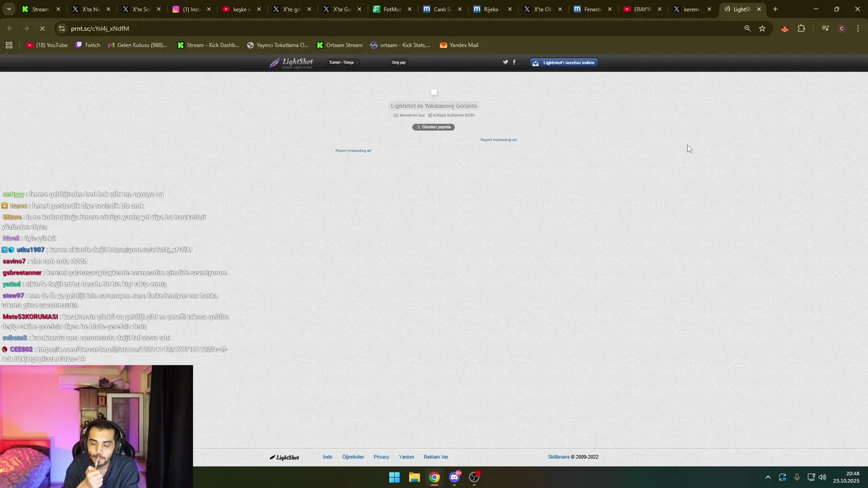The height and width of the screenshot is (488, 868).
Task: Click the right Report misleading ad link
Action: [x=498, y=140]
